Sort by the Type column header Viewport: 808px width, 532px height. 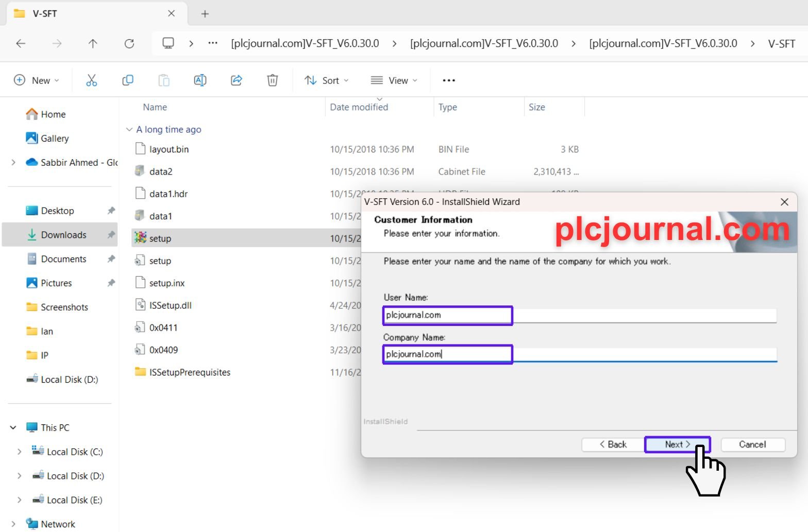447,107
